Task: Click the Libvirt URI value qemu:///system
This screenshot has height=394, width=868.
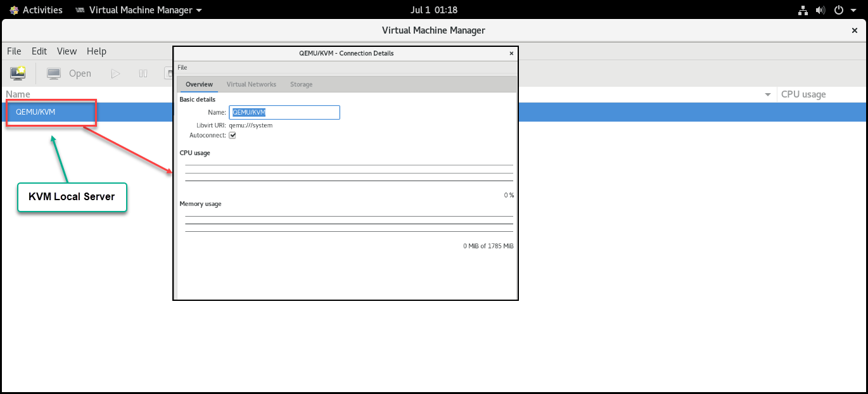Action: click(250, 125)
